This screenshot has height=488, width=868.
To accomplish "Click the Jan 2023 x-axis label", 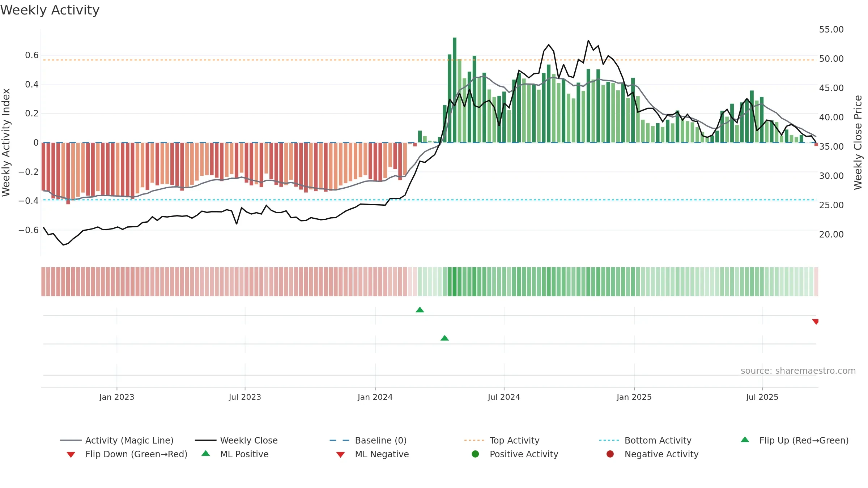I will pos(117,397).
